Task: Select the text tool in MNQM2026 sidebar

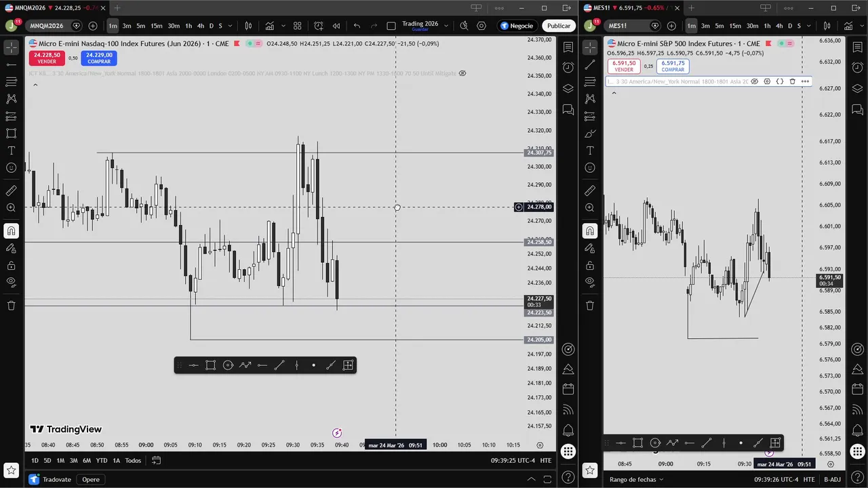Action: coord(11,150)
